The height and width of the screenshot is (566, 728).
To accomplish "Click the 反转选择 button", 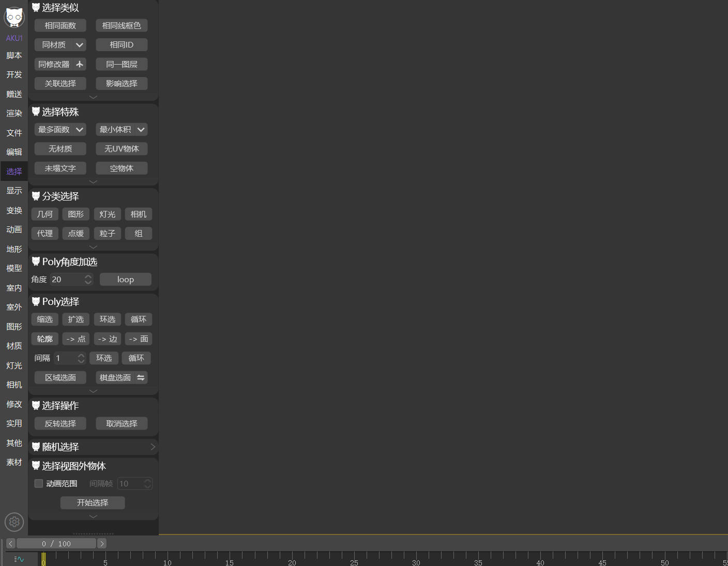I will pos(60,423).
